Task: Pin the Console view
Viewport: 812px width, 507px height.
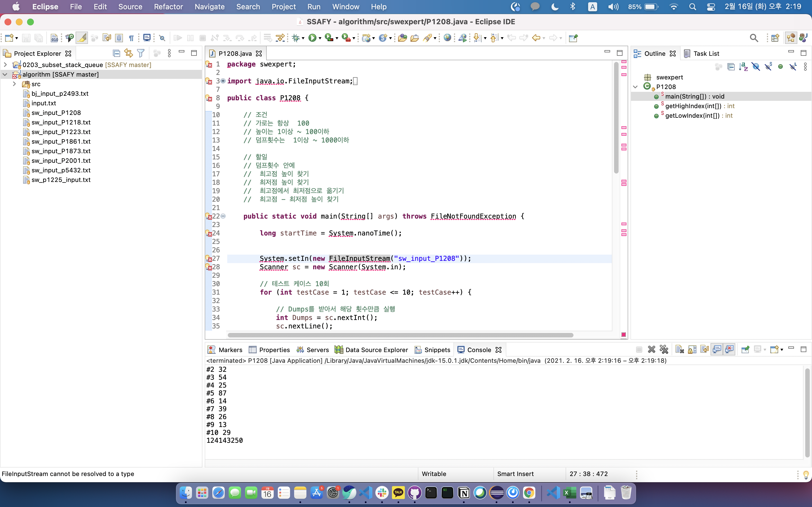Action: [745, 350]
